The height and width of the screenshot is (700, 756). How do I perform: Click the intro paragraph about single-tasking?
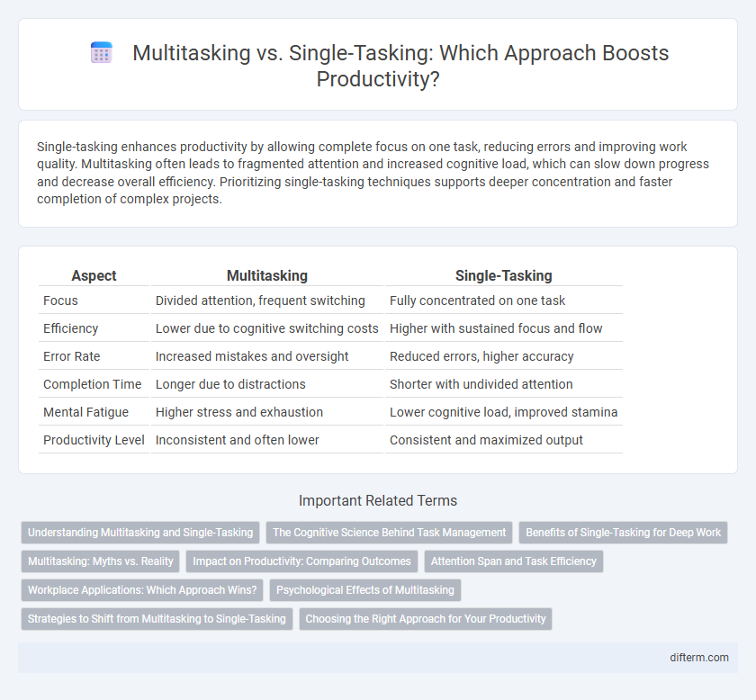click(x=373, y=173)
